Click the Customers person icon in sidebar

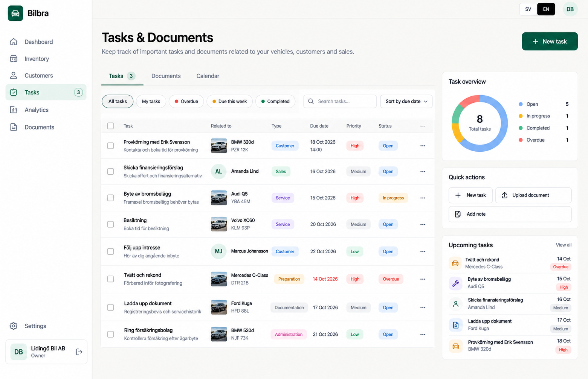tap(14, 75)
